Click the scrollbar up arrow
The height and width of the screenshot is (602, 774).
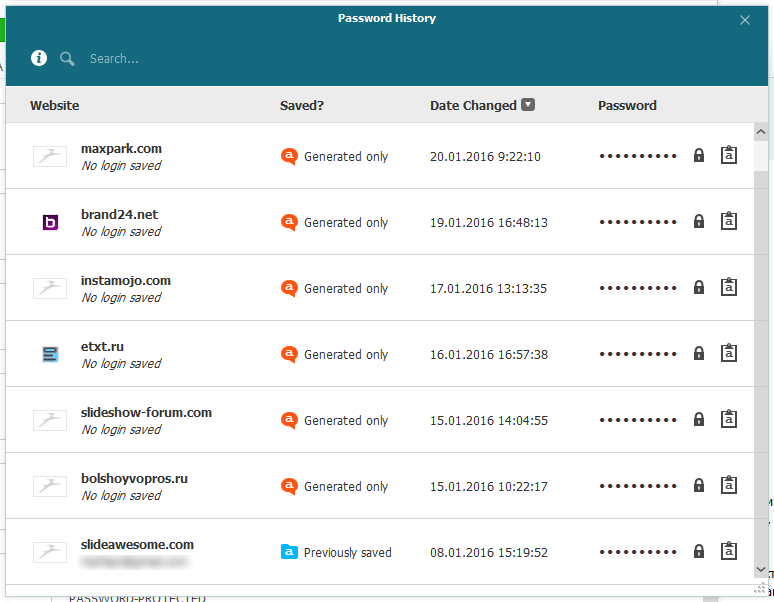click(761, 132)
